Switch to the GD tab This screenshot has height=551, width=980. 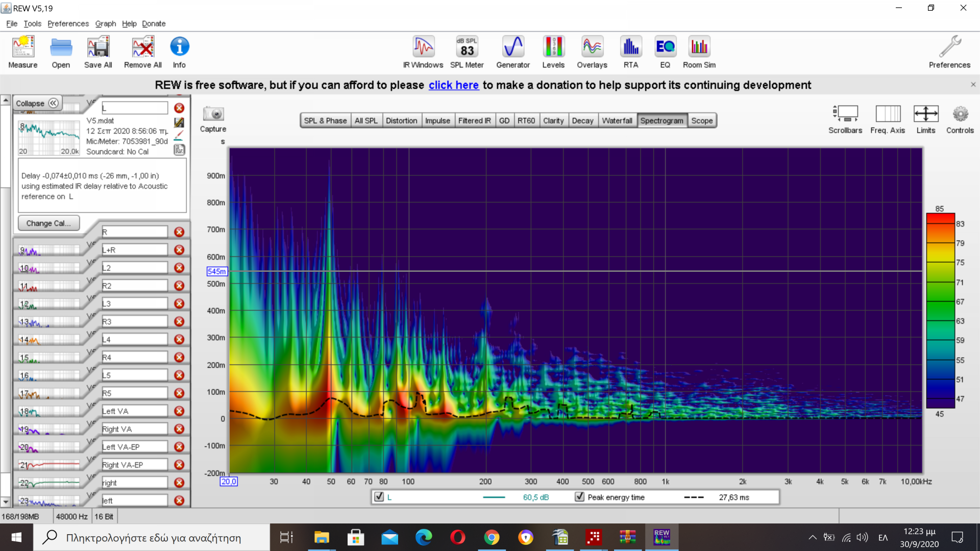504,120
